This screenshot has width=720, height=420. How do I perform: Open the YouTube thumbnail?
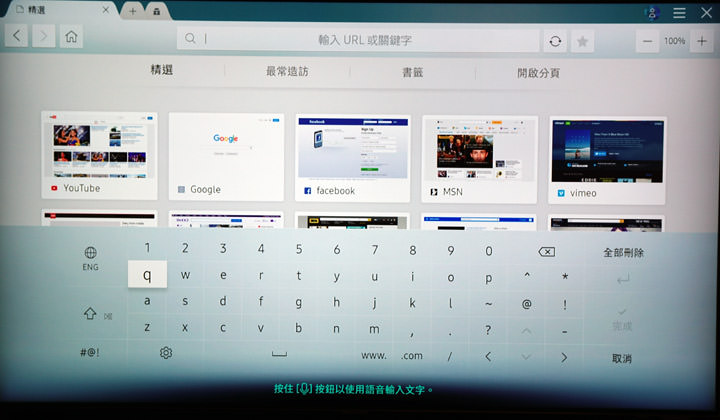(99, 155)
